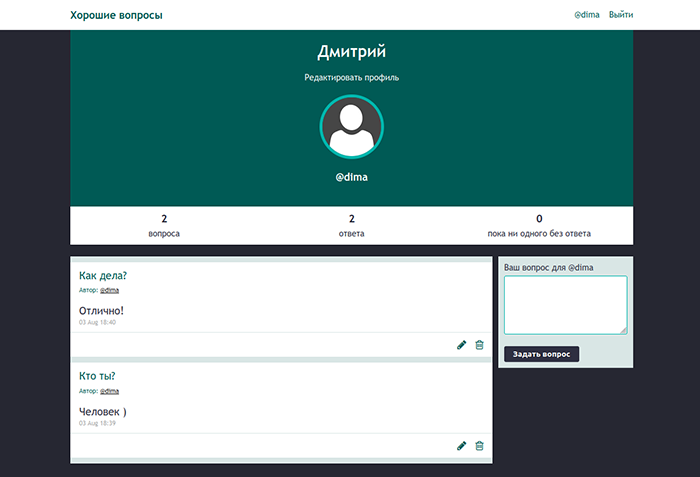Image resolution: width=700 pixels, height=477 pixels.
Task: Focus the "Ваш вопрос для @dima" text area
Action: click(x=566, y=305)
